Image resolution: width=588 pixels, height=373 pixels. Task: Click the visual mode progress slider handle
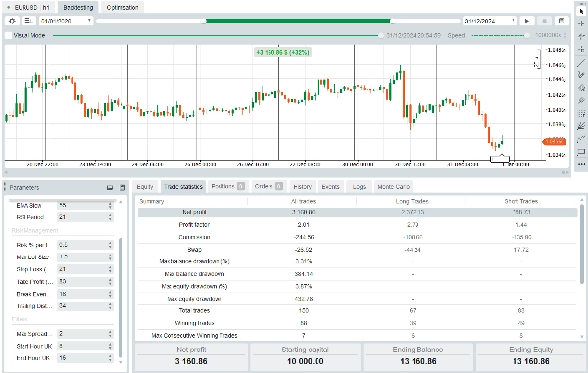click(x=381, y=35)
